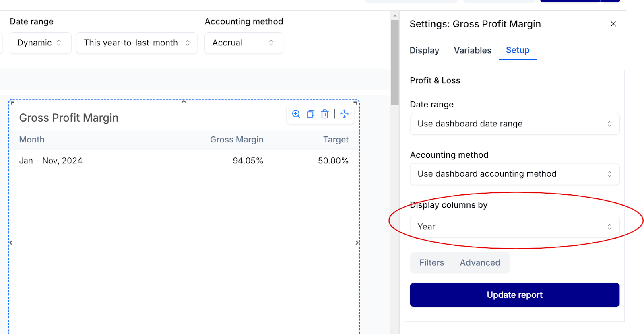The image size is (644, 334).
Task: Click the Target column header
Action: coord(336,140)
